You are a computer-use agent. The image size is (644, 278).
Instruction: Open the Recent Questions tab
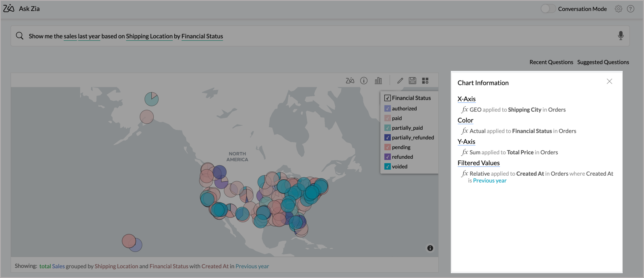(x=551, y=62)
